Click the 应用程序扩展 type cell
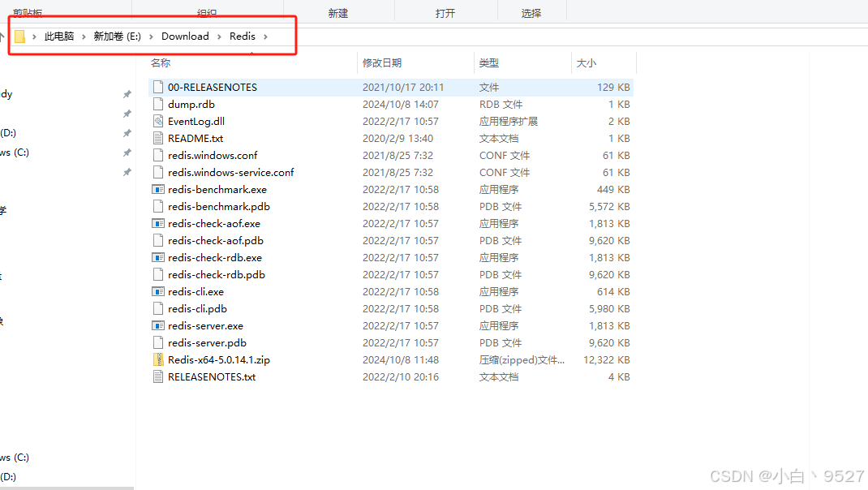The width and height of the screenshot is (868, 490). [x=508, y=121]
